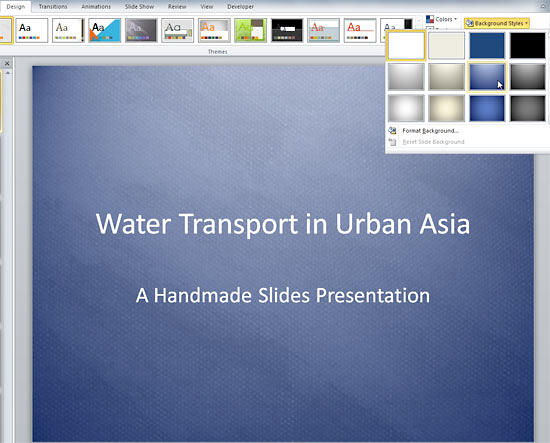Screen dimensions: 550x443
Task: Open the Background Styles dropdown
Action: tap(497, 23)
